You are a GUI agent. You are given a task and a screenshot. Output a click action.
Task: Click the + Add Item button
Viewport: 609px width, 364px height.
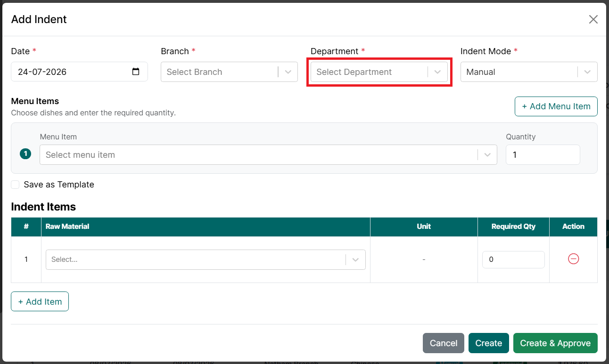(x=40, y=301)
